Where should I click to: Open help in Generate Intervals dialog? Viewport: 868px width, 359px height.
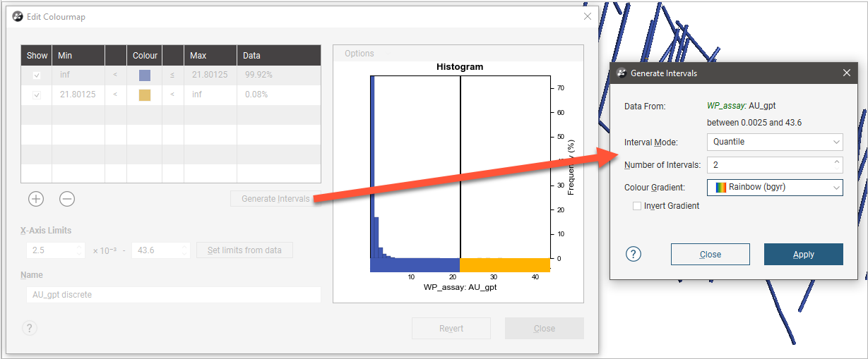(x=634, y=255)
